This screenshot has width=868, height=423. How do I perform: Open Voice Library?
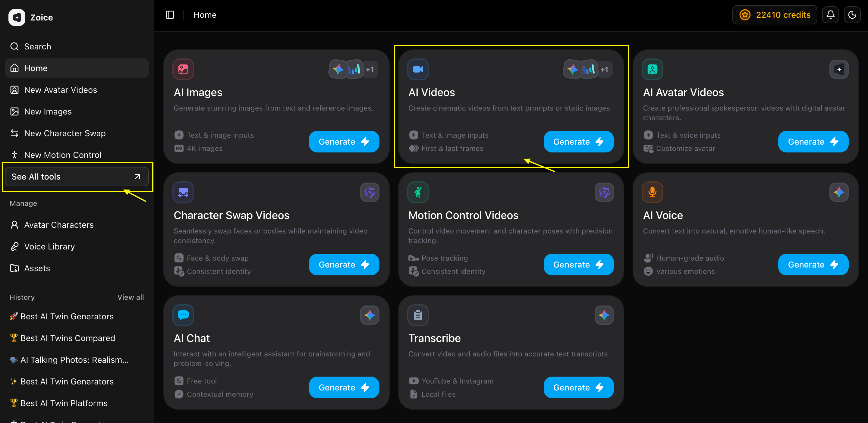pos(77,246)
